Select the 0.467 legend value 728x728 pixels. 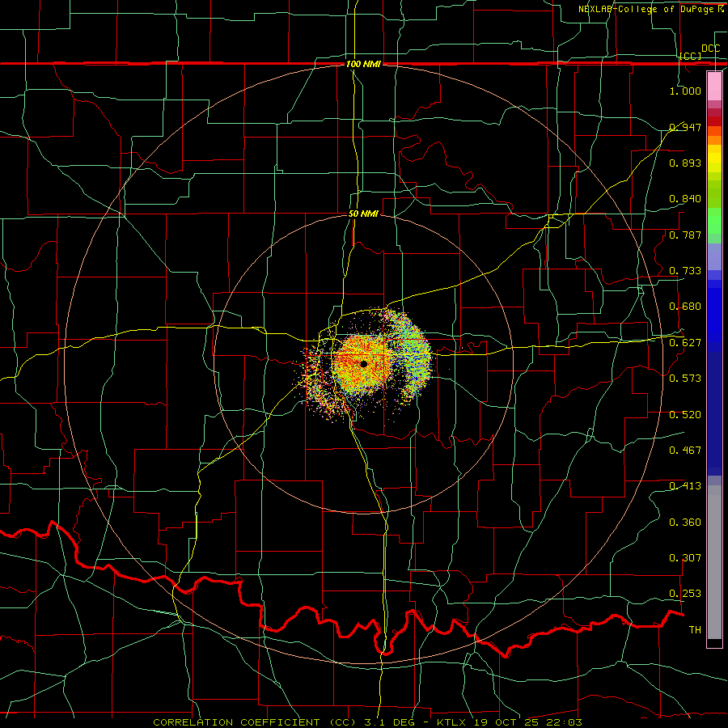685,451
